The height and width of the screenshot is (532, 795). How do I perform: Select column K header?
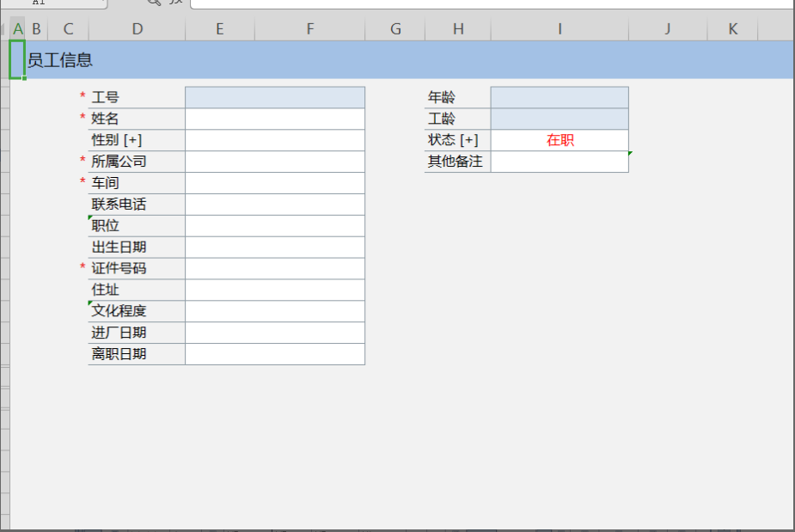pyautogui.click(x=732, y=29)
